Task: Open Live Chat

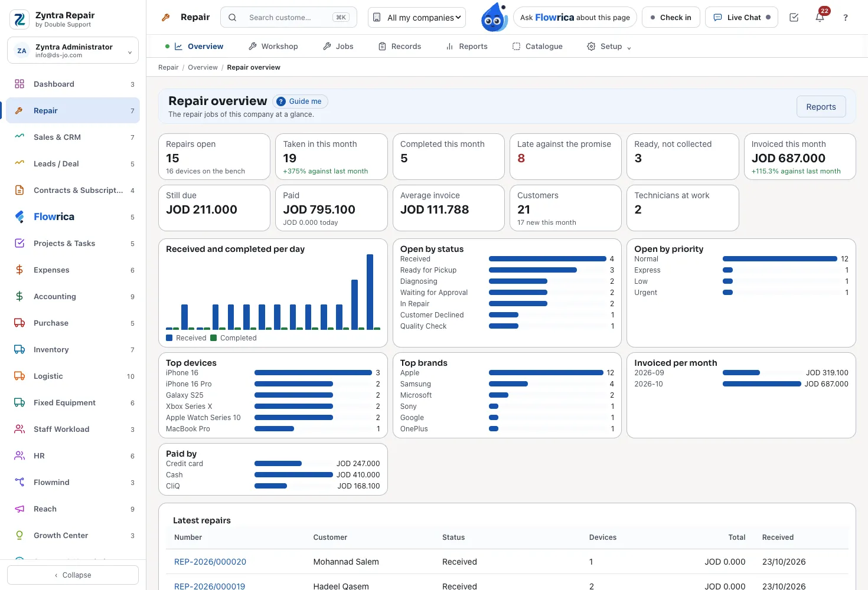Action: pyautogui.click(x=742, y=18)
